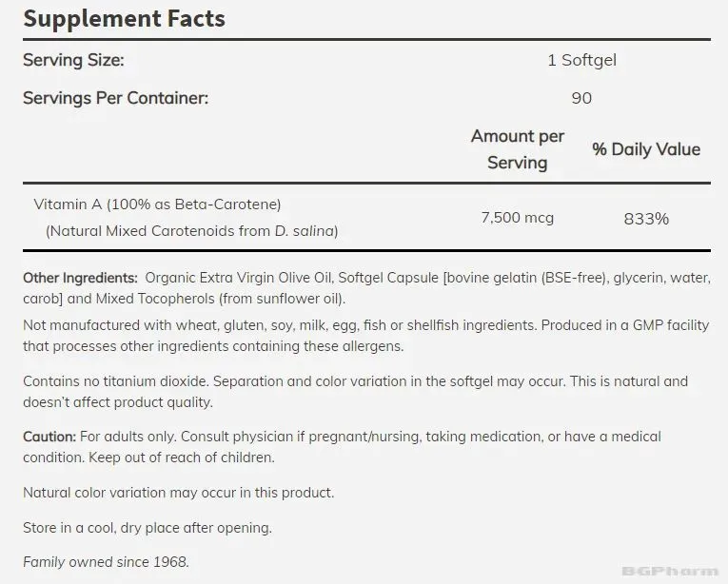Click Natural Mixed Carotenoids from D. salina text
The height and width of the screenshot is (584, 728).
[191, 231]
